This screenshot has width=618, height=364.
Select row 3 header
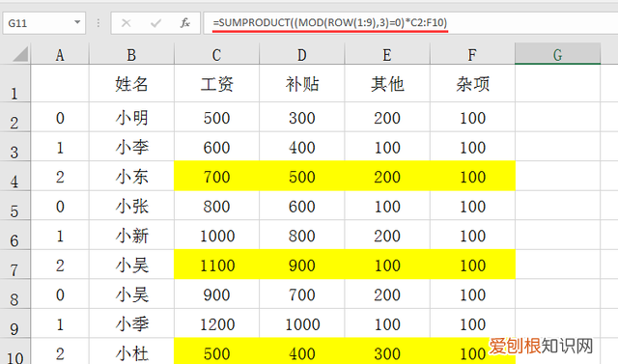pyautogui.click(x=15, y=147)
